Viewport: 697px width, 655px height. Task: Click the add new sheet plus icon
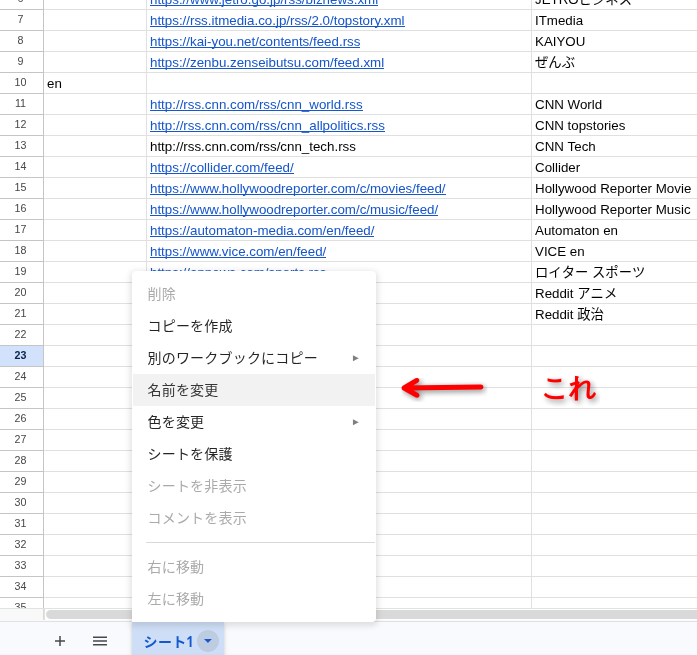click(60, 641)
